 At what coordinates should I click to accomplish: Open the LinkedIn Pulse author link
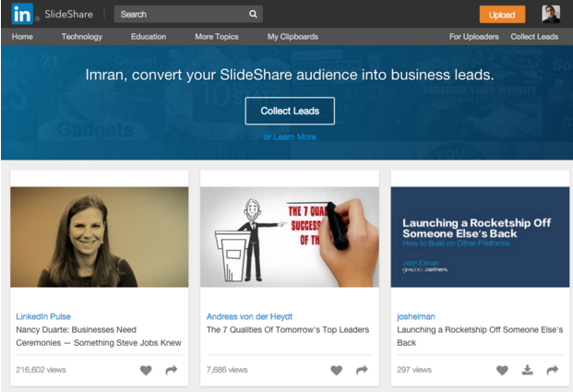click(43, 316)
